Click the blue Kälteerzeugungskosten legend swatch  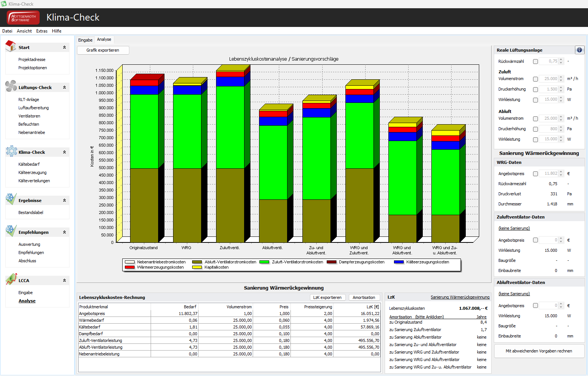399,262
